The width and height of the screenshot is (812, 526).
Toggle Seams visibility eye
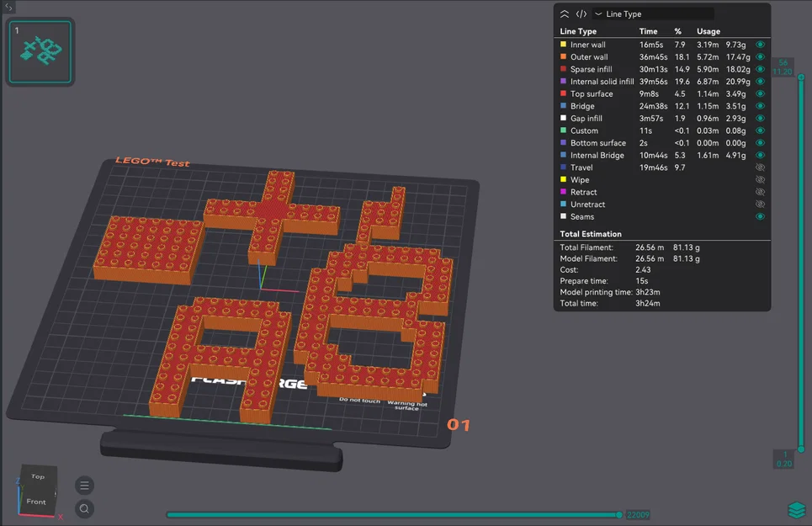[760, 216]
